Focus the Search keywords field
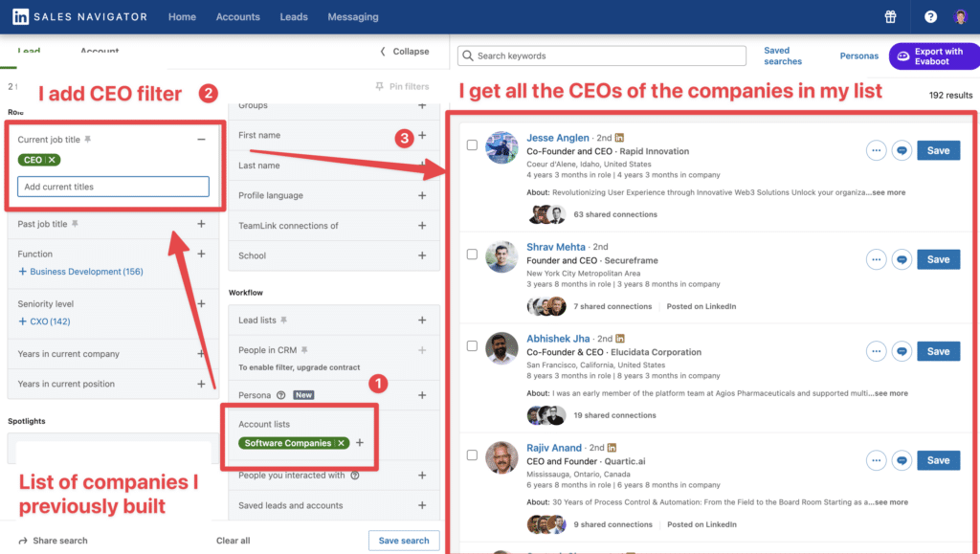This screenshot has width=980, height=554. pos(601,55)
